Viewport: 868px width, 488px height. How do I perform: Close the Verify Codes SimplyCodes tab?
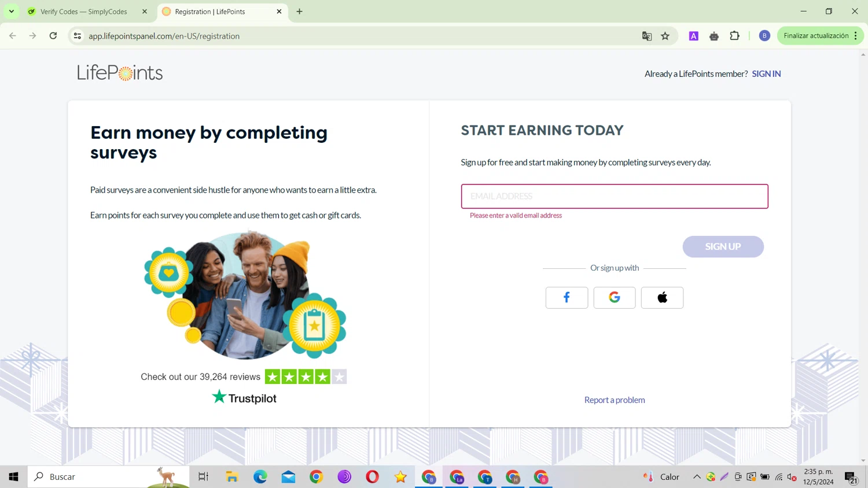tap(145, 12)
